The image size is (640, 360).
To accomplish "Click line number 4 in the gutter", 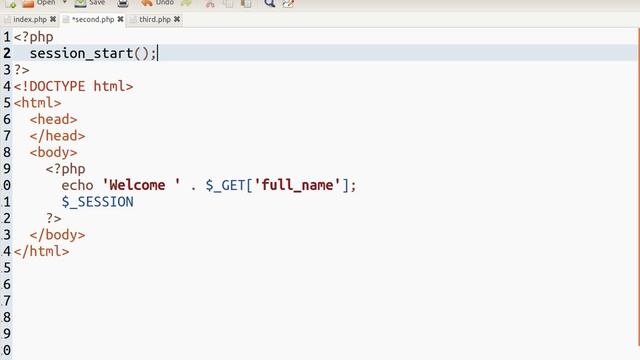I will coord(7,86).
